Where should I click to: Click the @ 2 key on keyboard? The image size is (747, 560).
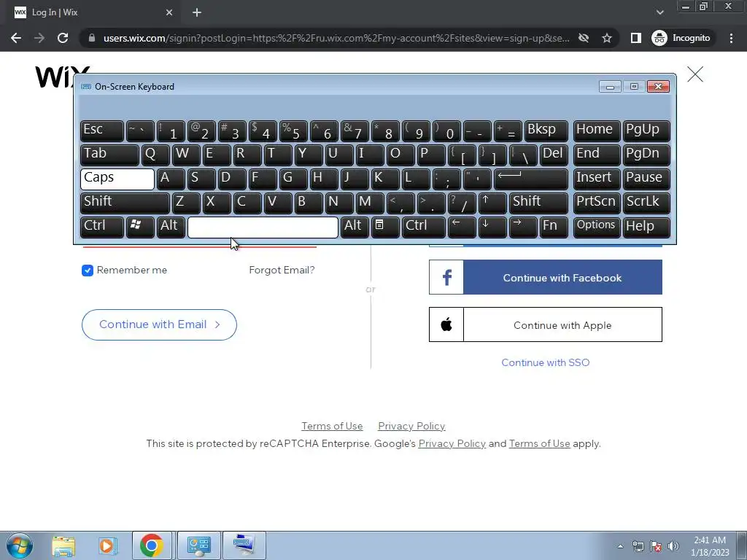click(x=201, y=131)
